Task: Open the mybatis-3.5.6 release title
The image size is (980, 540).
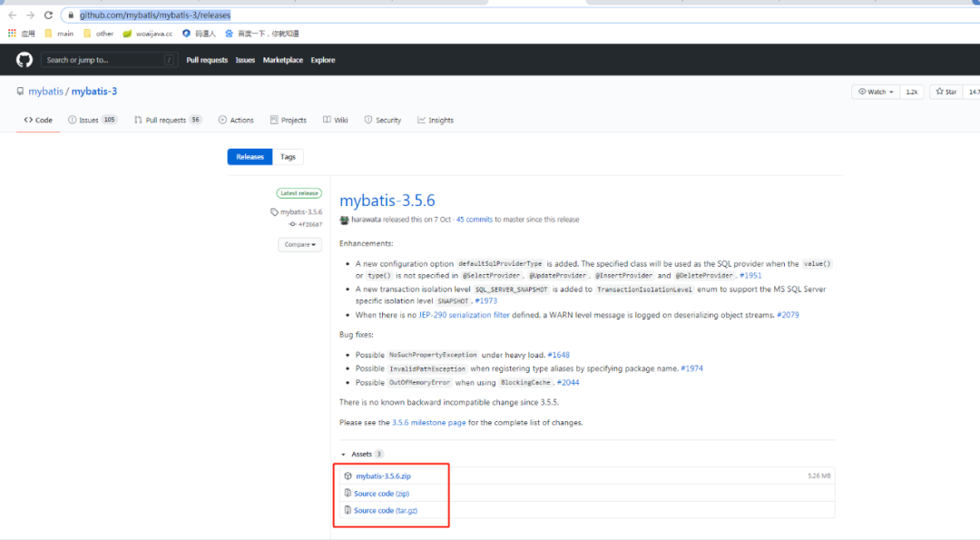Action: click(387, 201)
